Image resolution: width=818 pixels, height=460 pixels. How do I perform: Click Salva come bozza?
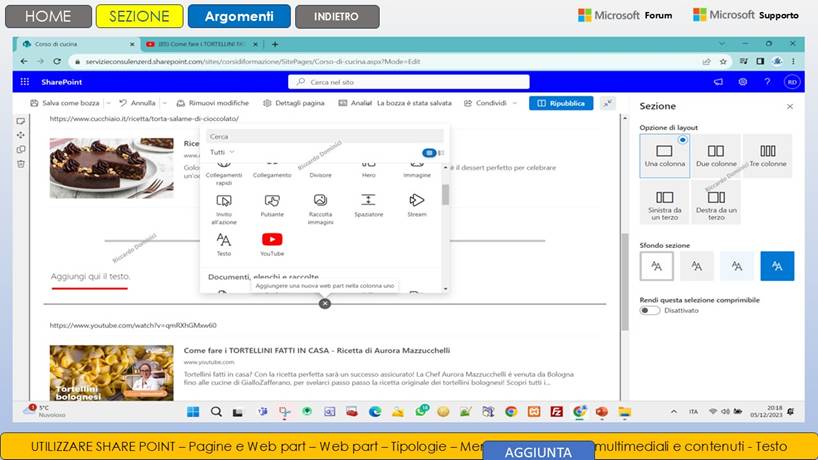tap(65, 103)
